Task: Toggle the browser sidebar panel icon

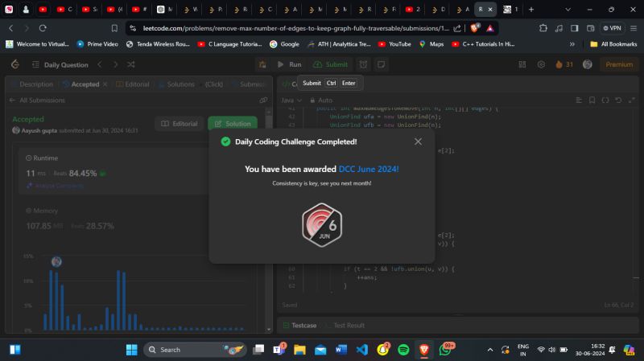Action: (x=575, y=28)
